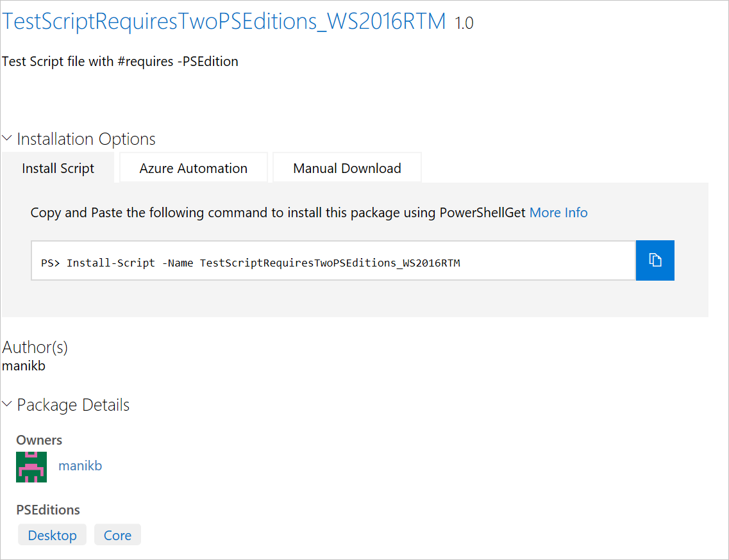The image size is (729, 560).
Task: Select the Install Script tab
Action: point(58,167)
